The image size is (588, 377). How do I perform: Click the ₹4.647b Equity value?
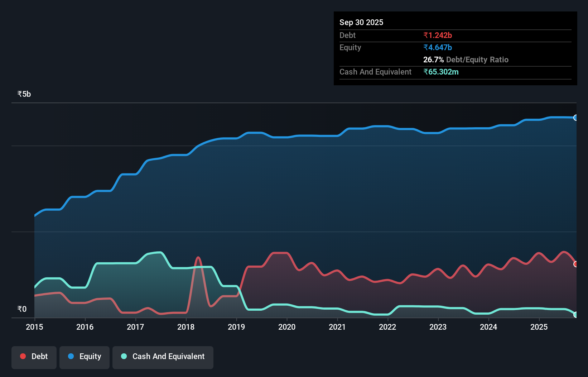point(437,47)
